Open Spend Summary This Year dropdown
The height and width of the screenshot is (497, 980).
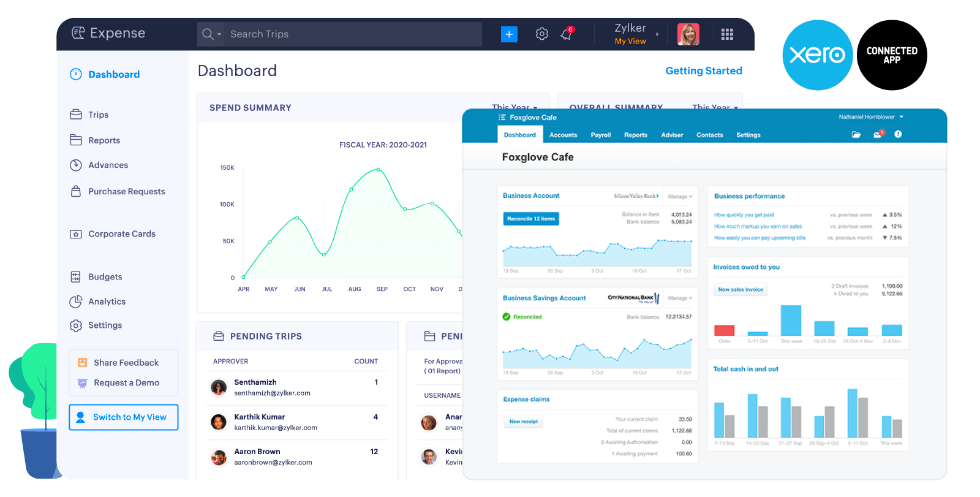point(514,107)
